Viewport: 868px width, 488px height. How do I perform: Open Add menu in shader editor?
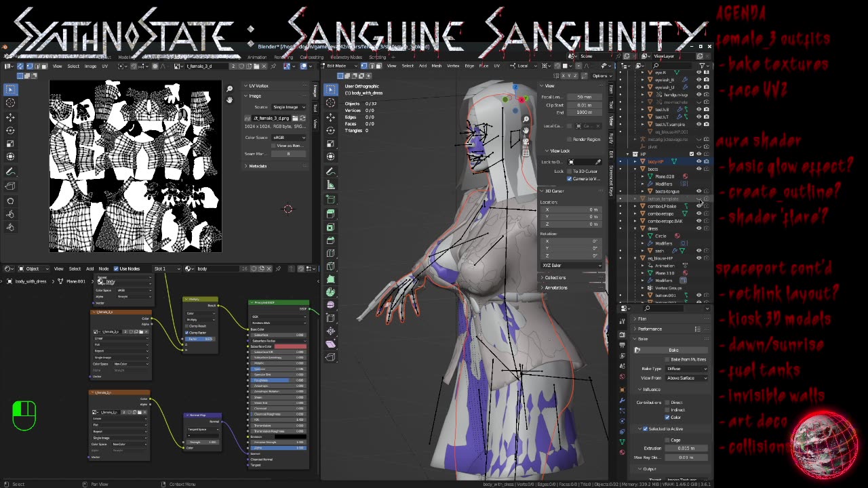[x=90, y=268]
